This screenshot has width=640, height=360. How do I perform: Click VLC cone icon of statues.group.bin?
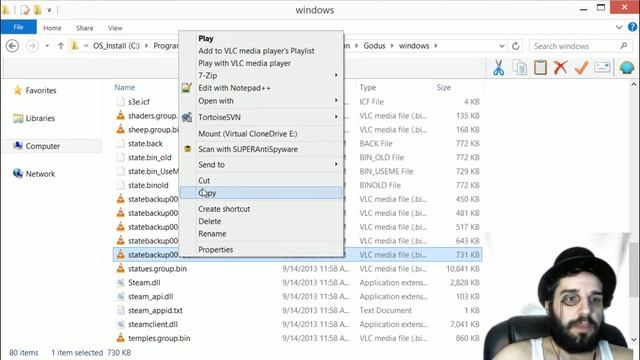click(120, 268)
